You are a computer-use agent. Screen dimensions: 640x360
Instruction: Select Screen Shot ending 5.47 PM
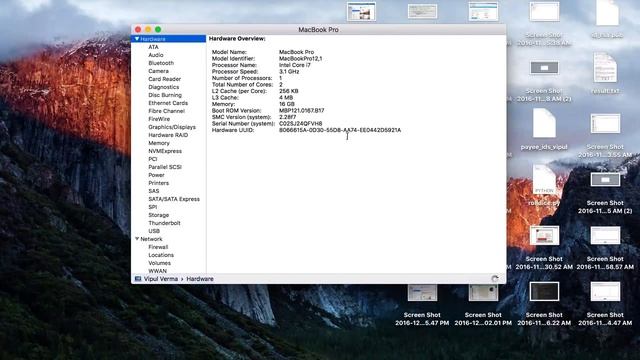tap(422, 292)
